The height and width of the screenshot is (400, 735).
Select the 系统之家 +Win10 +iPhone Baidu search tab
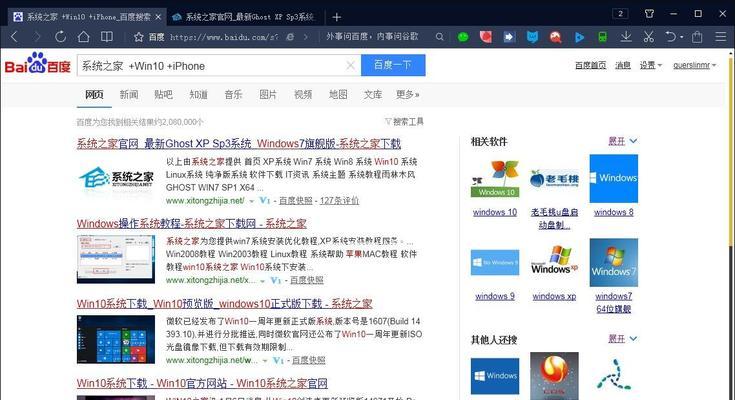[x=88, y=17]
